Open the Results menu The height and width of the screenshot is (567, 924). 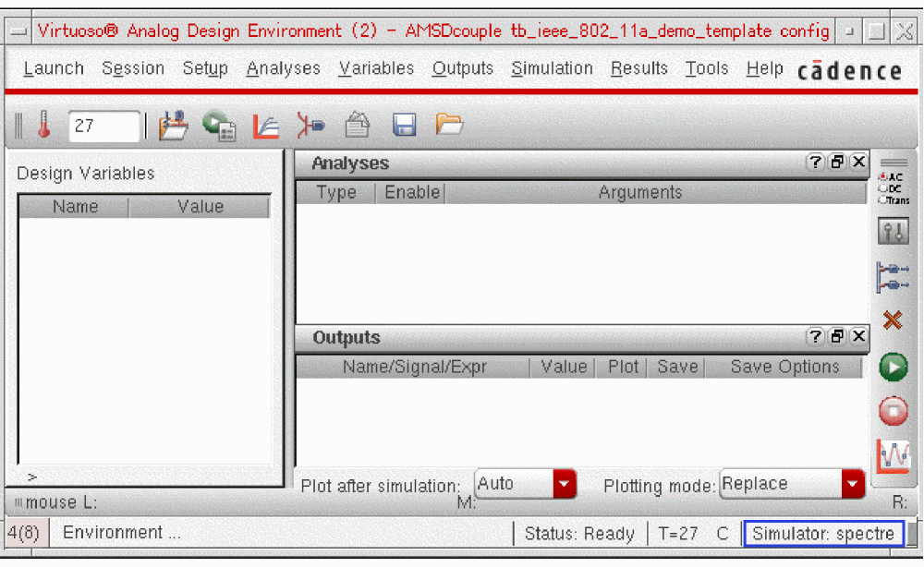tap(639, 68)
